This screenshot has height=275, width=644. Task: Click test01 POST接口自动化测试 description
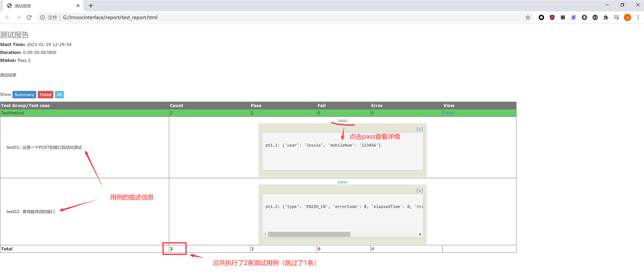(44, 147)
